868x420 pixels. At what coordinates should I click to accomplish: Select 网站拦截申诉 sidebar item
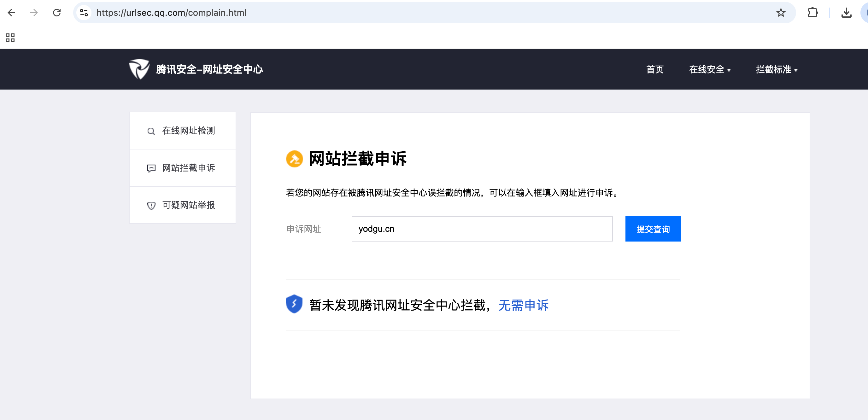[x=182, y=168]
